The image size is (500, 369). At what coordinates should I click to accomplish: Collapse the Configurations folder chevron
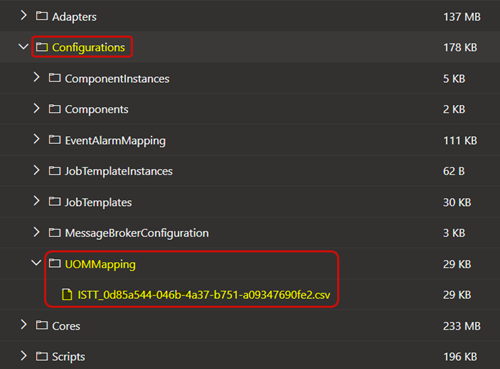click(x=23, y=47)
